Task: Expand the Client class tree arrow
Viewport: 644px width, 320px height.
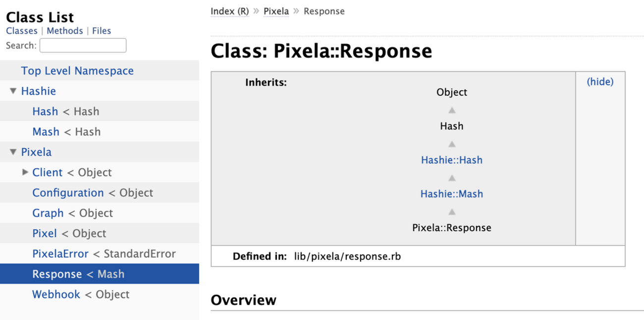Action: click(25, 173)
